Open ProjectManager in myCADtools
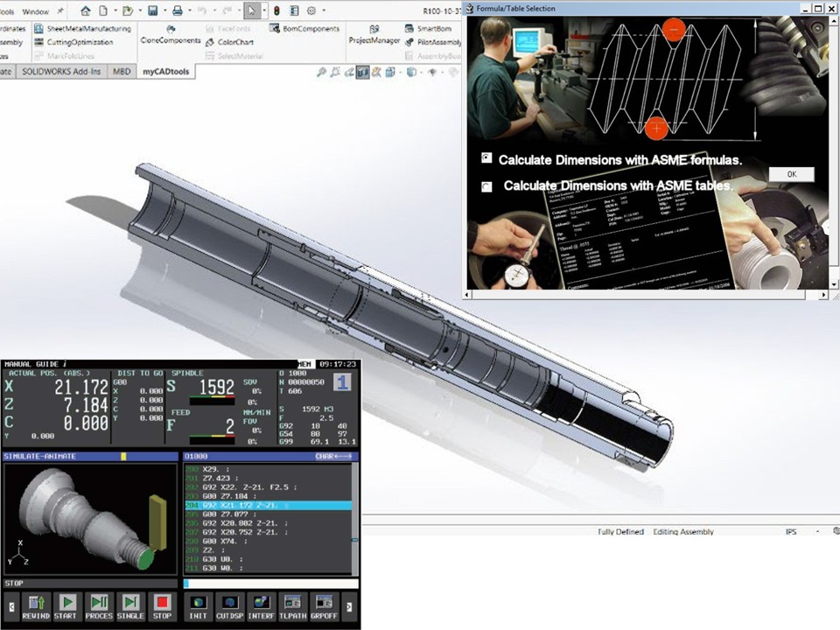Screen dimensions: 840x630 click(374, 35)
